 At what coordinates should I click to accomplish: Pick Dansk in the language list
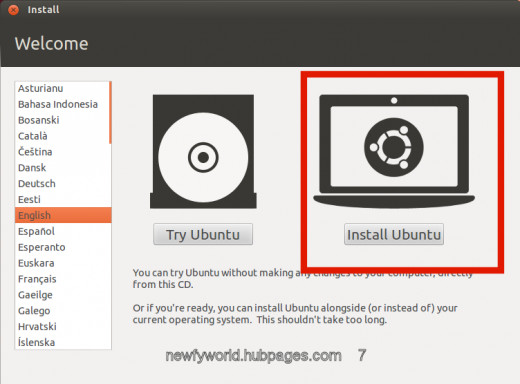coord(62,168)
